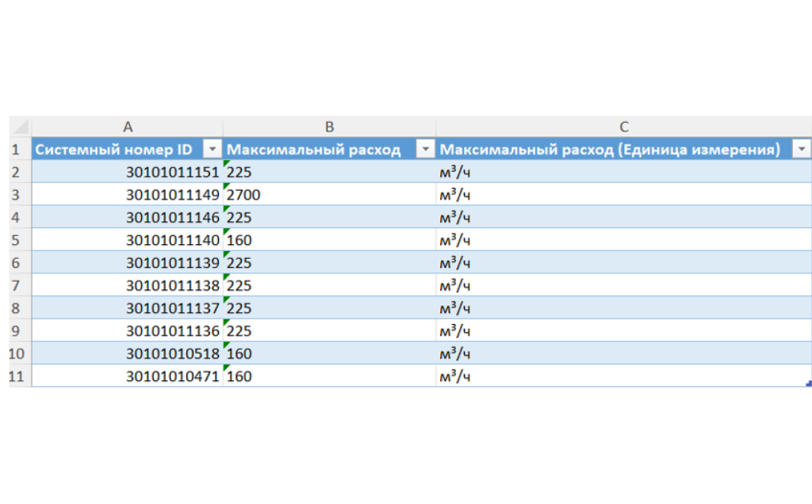
Task: Select the м³/ч unit cell in row 10
Action: 623,354
